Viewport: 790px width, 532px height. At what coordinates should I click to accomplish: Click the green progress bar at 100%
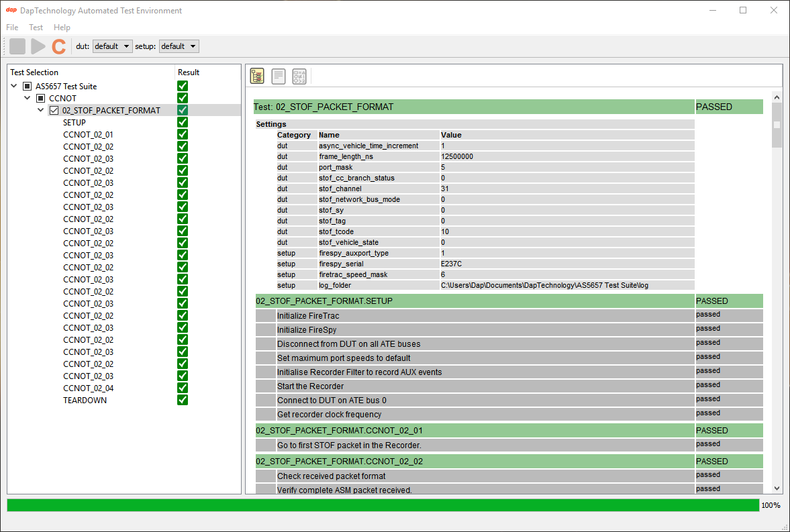(x=383, y=505)
